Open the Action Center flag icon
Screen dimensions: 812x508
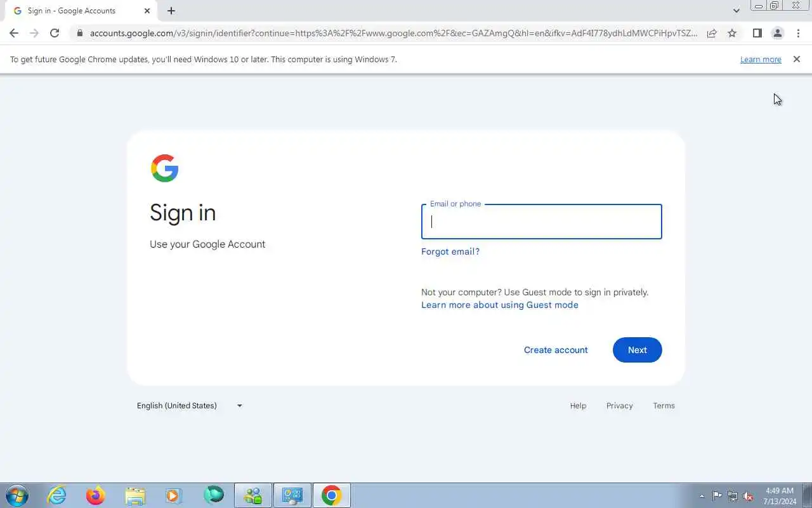(x=717, y=496)
